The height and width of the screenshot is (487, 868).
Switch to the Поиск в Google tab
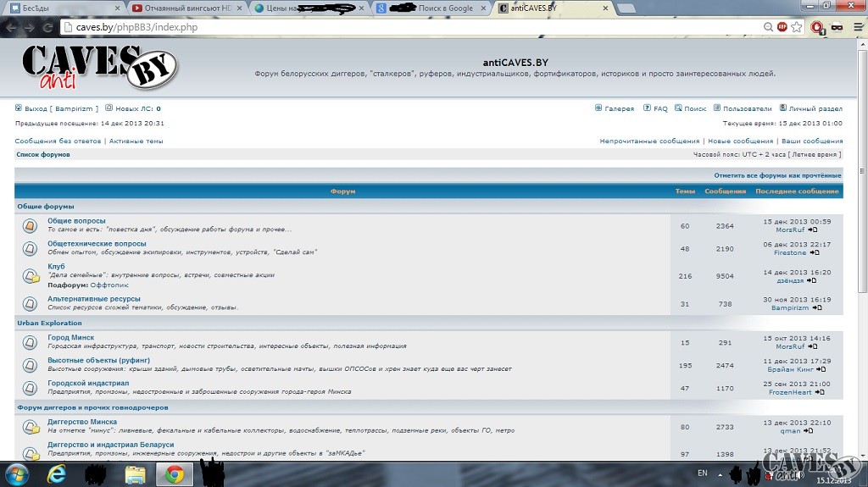click(432, 8)
